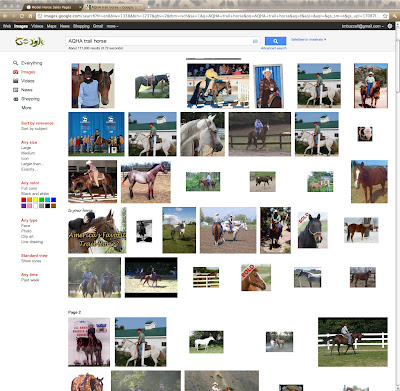Open the black horse with SOLD banner thumbnail

click(x=312, y=230)
